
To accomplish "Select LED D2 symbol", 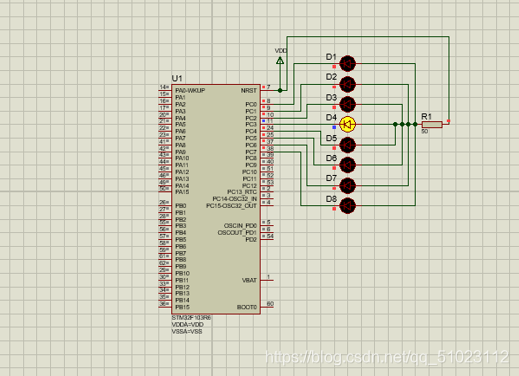I will click(347, 84).
